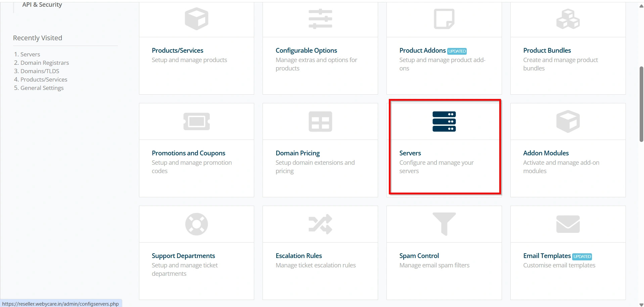This screenshot has height=307, width=644.
Task: Click 'Setup and manage ticket departments' text
Action: [x=185, y=269]
